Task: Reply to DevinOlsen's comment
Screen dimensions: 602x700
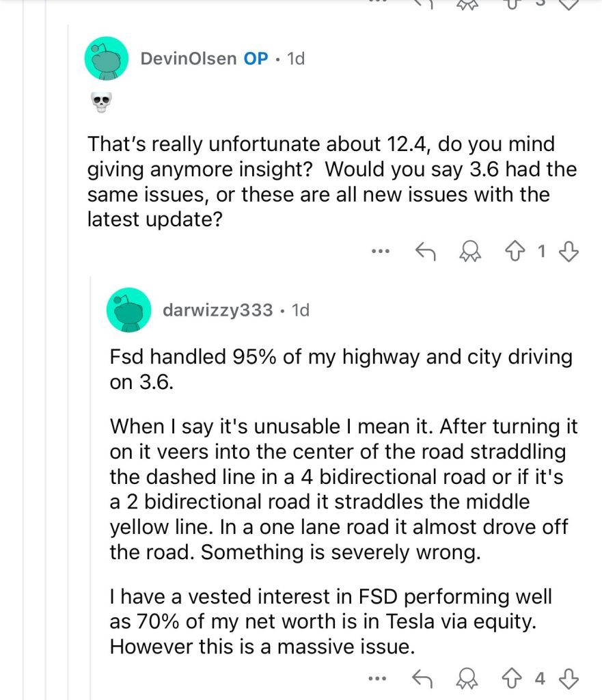Action: 426,252
